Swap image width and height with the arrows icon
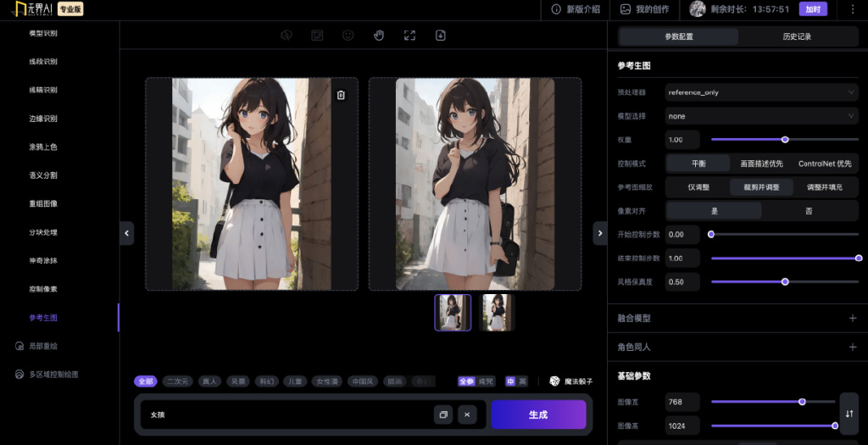Viewport: 868px width, 445px height. pos(849,414)
